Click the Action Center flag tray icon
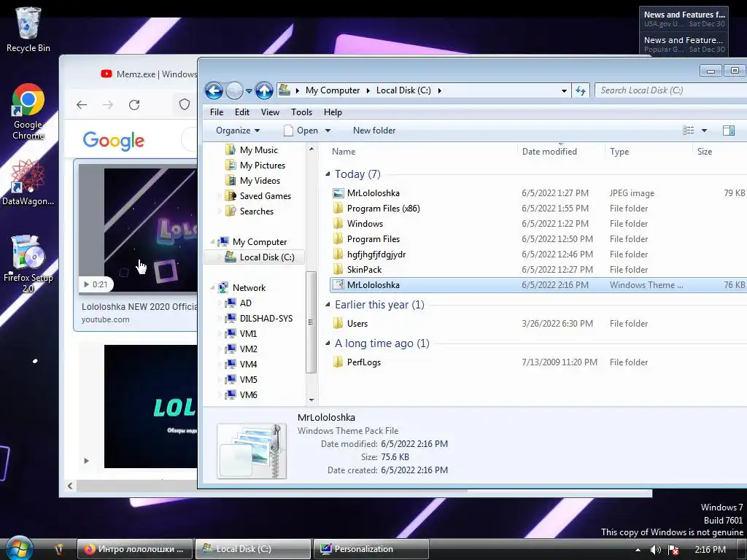747x560 pixels. [x=673, y=550]
